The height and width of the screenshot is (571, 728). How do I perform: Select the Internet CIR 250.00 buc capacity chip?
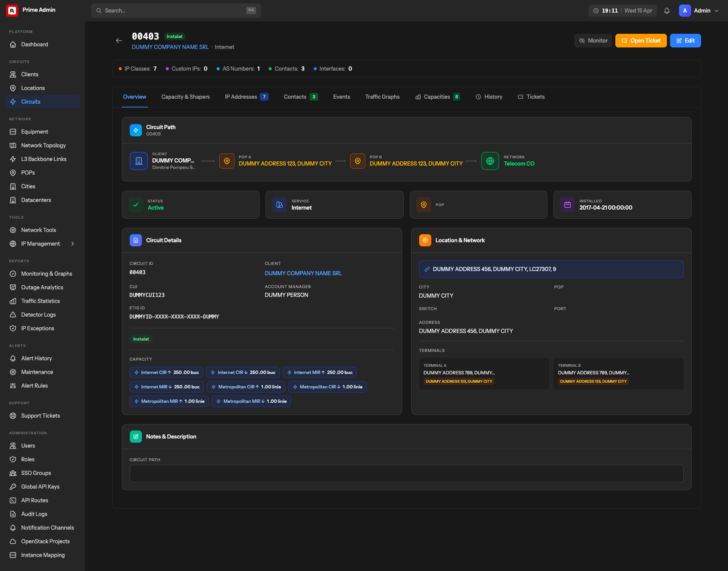(x=166, y=372)
